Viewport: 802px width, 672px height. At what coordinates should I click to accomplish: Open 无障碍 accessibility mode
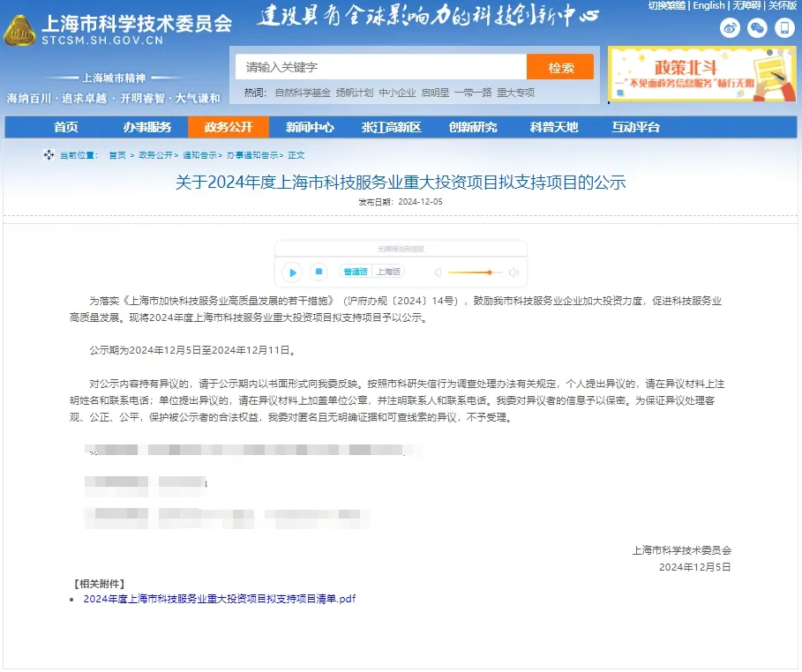point(746,5)
